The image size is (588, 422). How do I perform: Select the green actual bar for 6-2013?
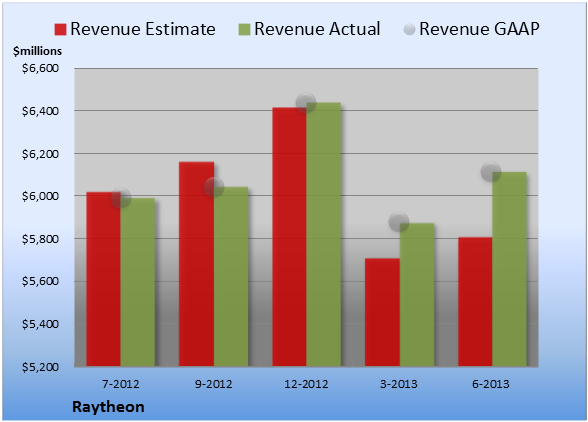coord(509,269)
